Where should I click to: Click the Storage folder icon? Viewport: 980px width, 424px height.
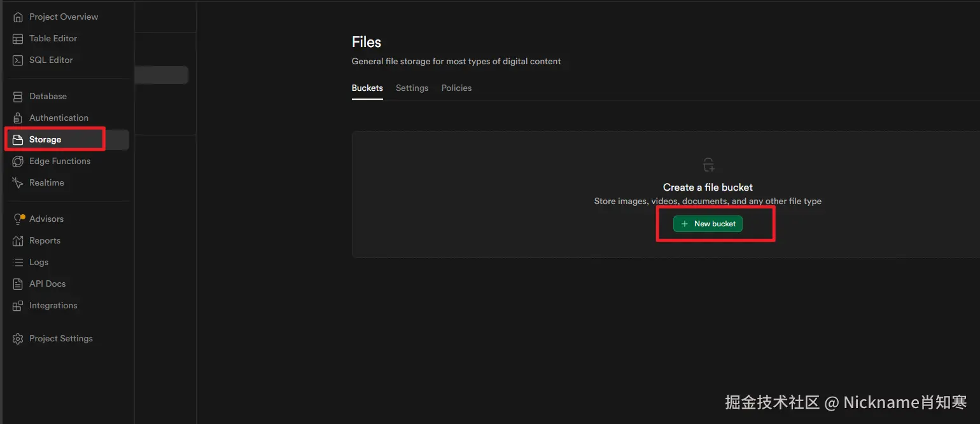(18, 140)
